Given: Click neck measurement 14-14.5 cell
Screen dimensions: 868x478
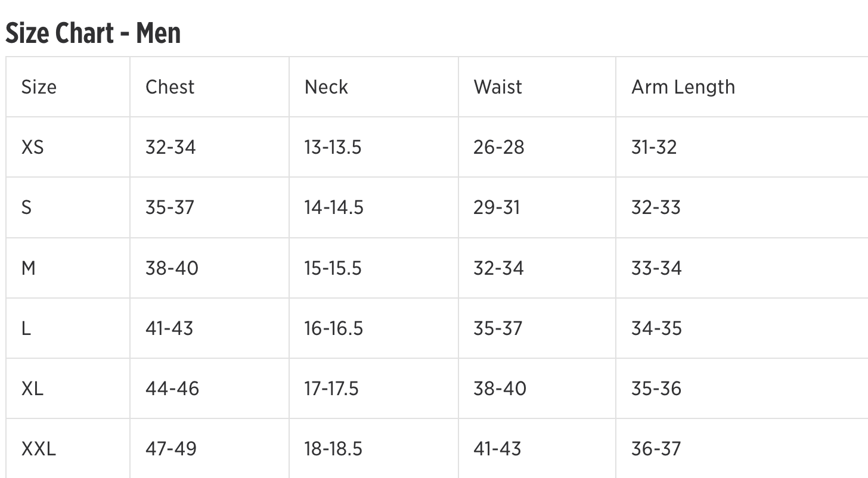Looking at the screenshot, I should point(334,207).
